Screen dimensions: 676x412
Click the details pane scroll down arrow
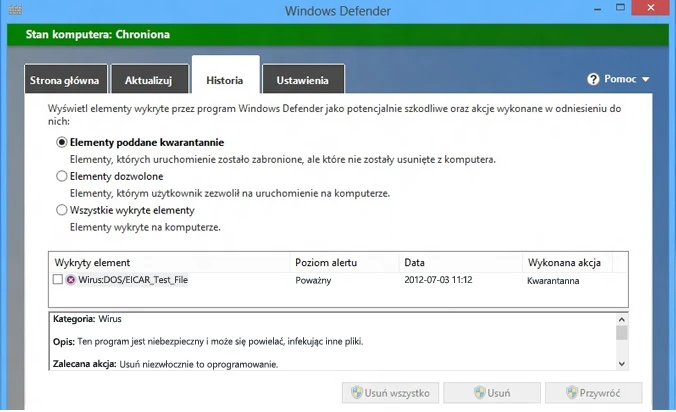621,364
